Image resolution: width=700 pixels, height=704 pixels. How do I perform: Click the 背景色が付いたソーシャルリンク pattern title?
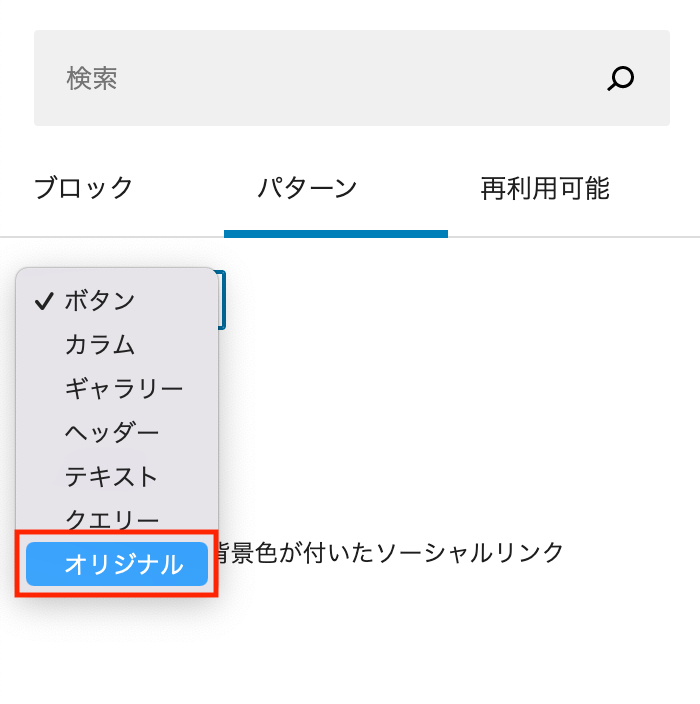click(x=392, y=552)
